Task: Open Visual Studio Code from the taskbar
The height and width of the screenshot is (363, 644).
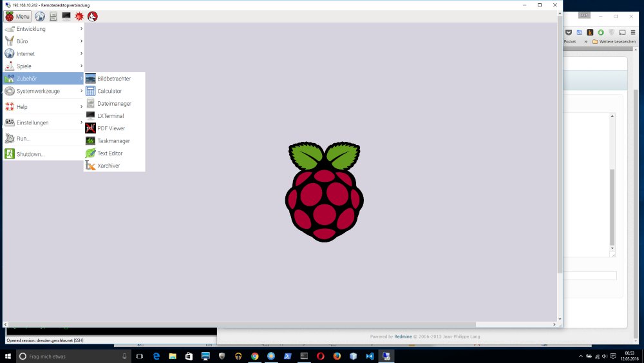Action: tap(370, 356)
